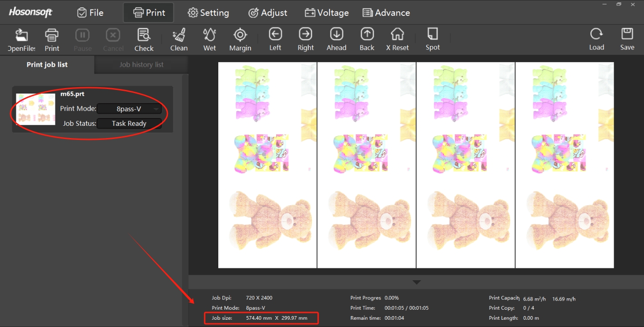
Task: Run a nozzle Check from the toolbar
Action: 144,35
